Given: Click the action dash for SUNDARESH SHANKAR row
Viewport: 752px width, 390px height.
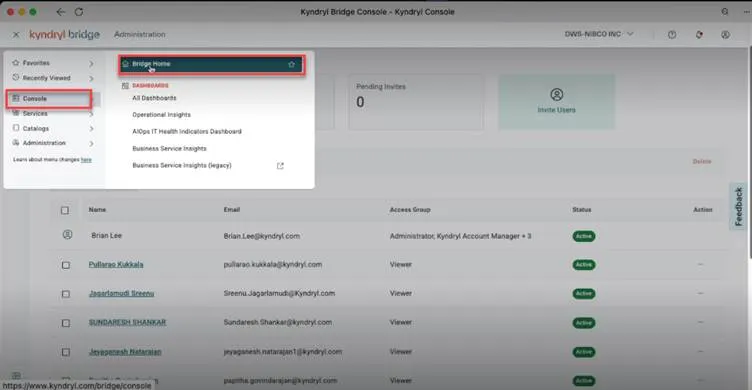Looking at the screenshot, I should tap(700, 322).
